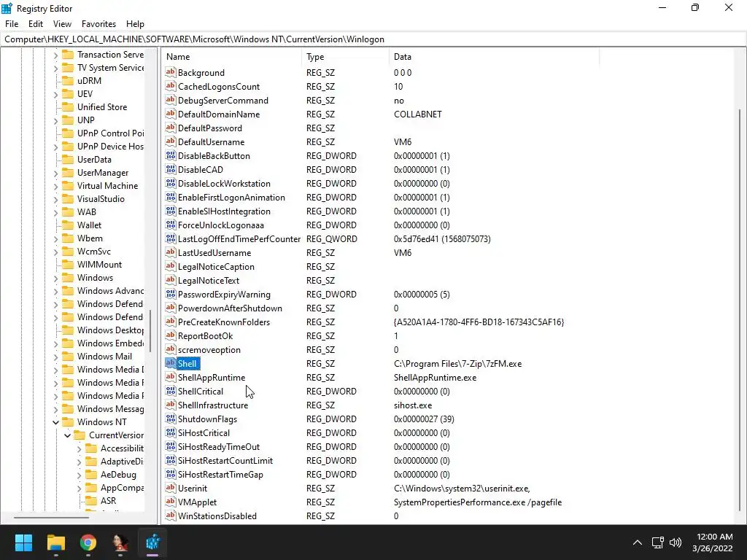Select the DefaultUsername value
The width and height of the screenshot is (747, 560).
(211, 142)
